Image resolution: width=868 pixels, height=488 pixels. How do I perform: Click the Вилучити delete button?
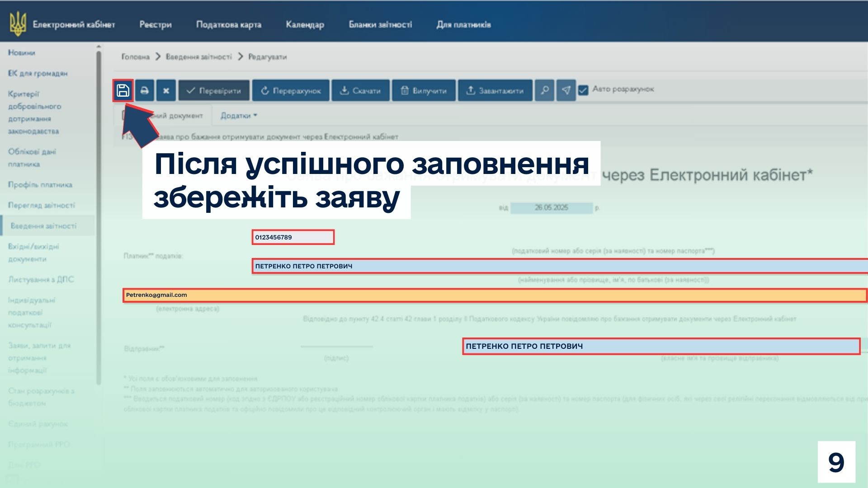[x=424, y=90]
